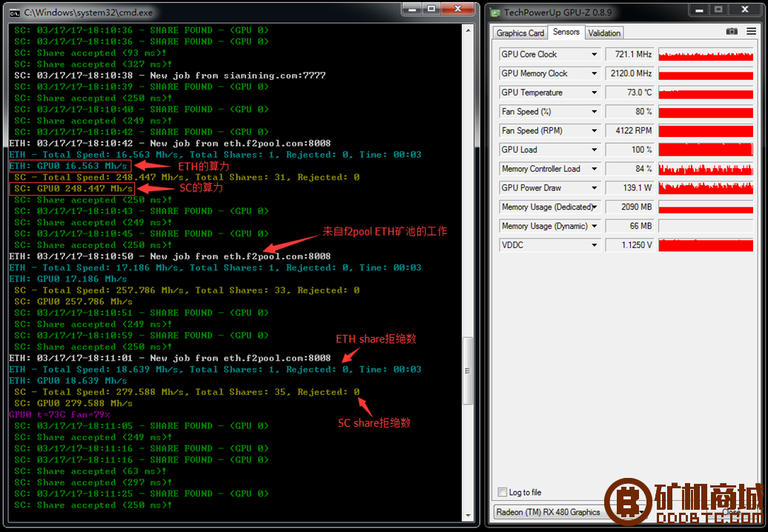Click the 2090 MB memory usage value

tap(630, 207)
